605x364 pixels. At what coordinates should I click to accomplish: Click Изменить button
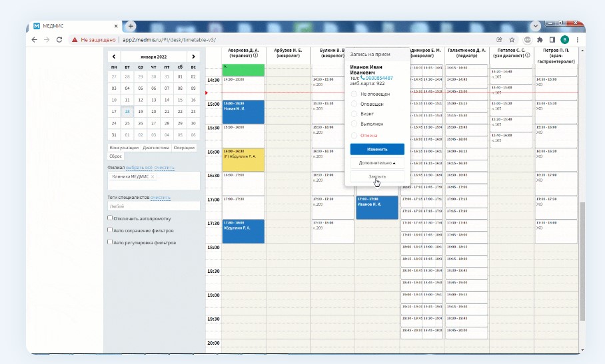point(377,149)
